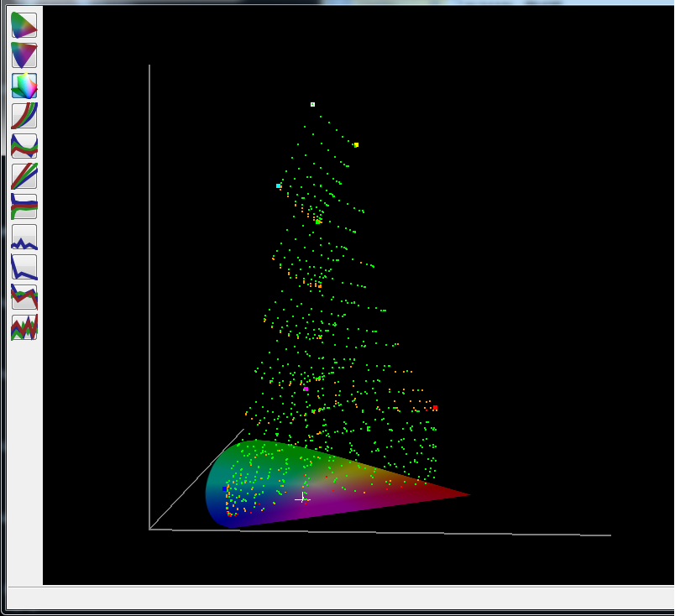Select the red primary marker in the plot
This screenshot has width=675, height=616.
435,407
